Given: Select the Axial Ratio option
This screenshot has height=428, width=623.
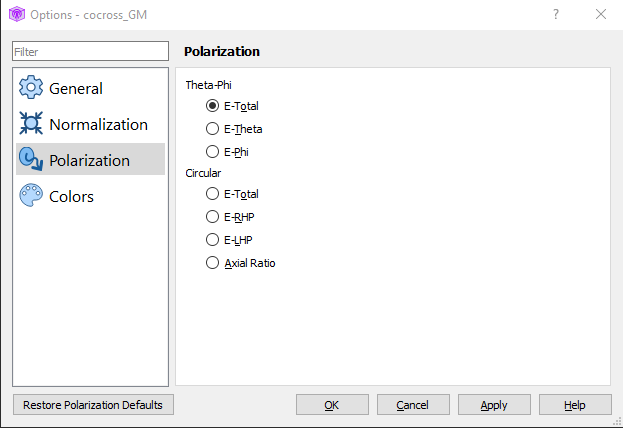Looking at the screenshot, I should click(x=212, y=263).
